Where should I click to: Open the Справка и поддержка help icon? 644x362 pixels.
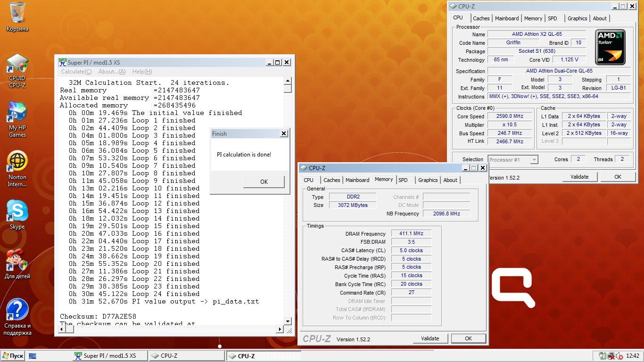(x=17, y=316)
